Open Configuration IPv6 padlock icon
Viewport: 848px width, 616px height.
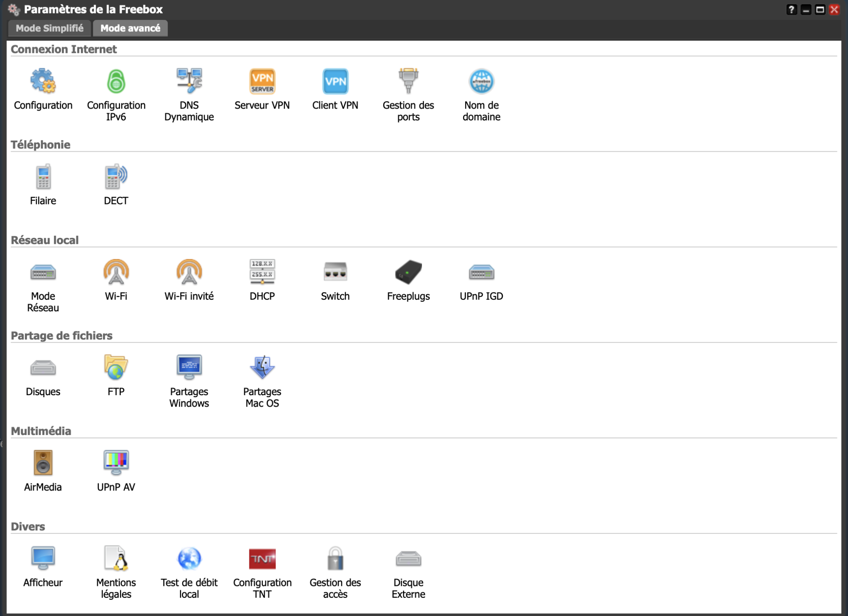116,81
